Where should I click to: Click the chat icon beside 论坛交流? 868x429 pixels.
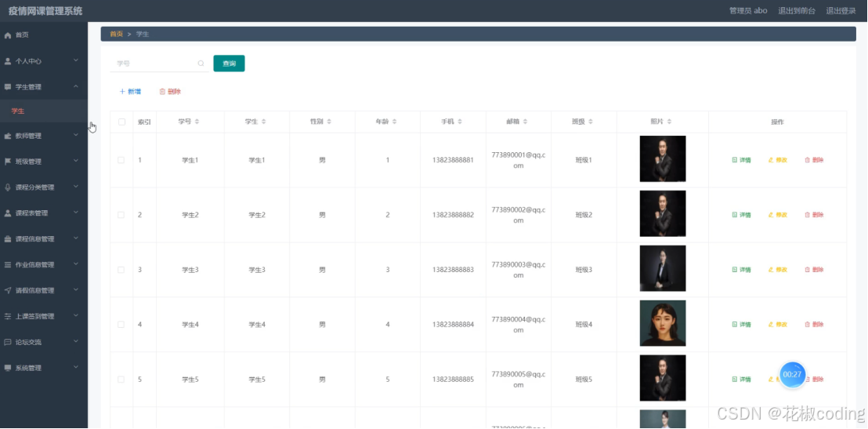(8, 342)
